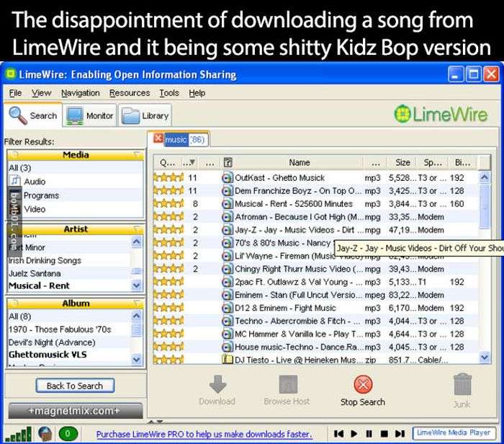Click the magnetmix.com button
The width and height of the screenshot is (504, 444).
click(x=75, y=411)
